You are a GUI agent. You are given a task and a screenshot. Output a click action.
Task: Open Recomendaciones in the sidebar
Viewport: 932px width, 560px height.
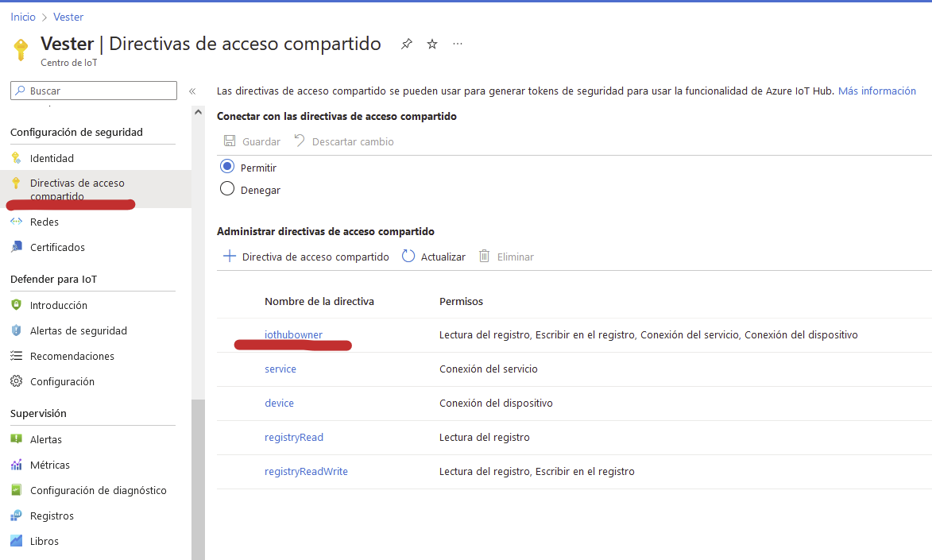tap(72, 356)
